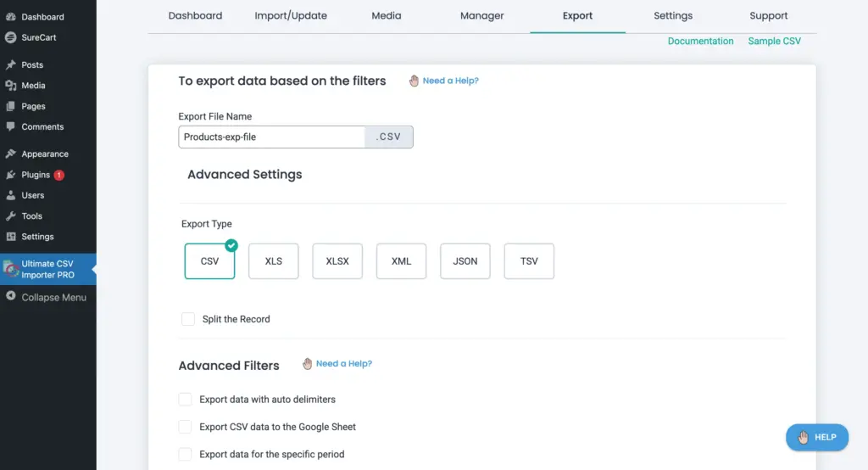Screen dimensions: 868x470
Task: Click the blue HELP button
Action: pyautogui.click(x=817, y=437)
